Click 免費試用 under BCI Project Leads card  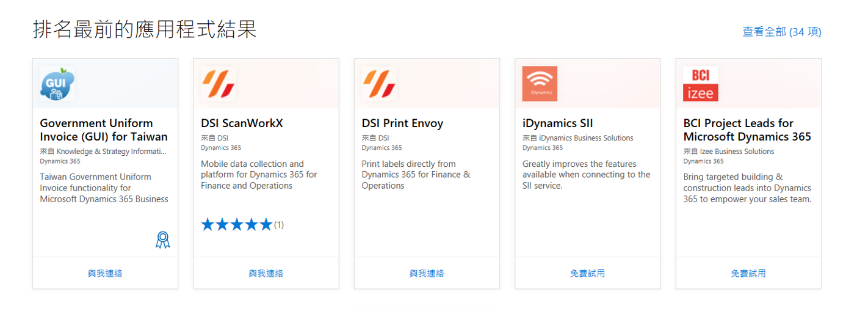(748, 273)
